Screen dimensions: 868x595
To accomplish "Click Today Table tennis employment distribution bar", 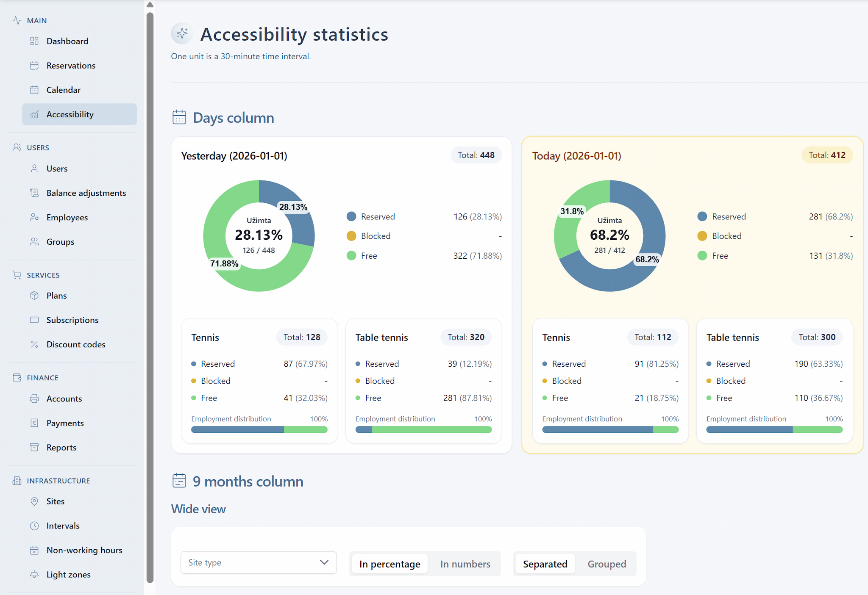I will point(774,430).
